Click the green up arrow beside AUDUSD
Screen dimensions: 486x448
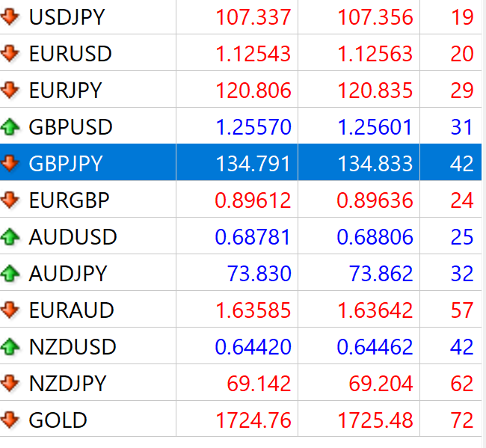(10, 237)
